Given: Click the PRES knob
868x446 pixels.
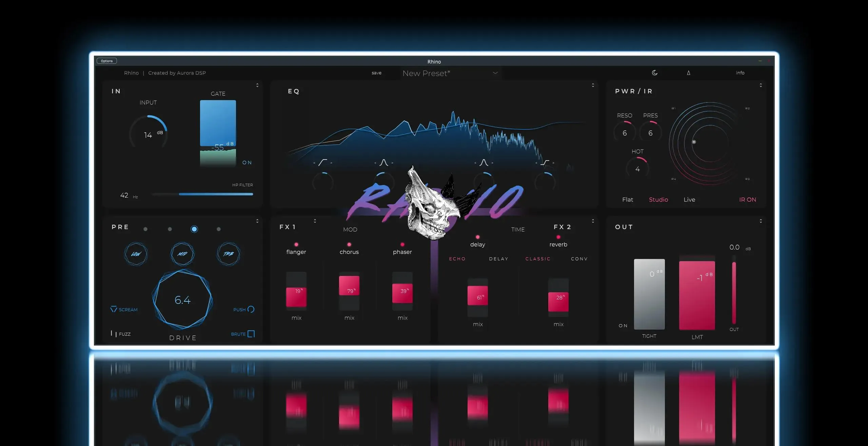Looking at the screenshot, I should (x=650, y=132).
